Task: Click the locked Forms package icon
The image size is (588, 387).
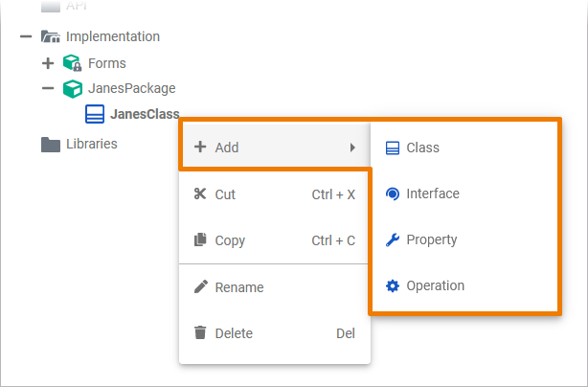Action: pos(73,63)
